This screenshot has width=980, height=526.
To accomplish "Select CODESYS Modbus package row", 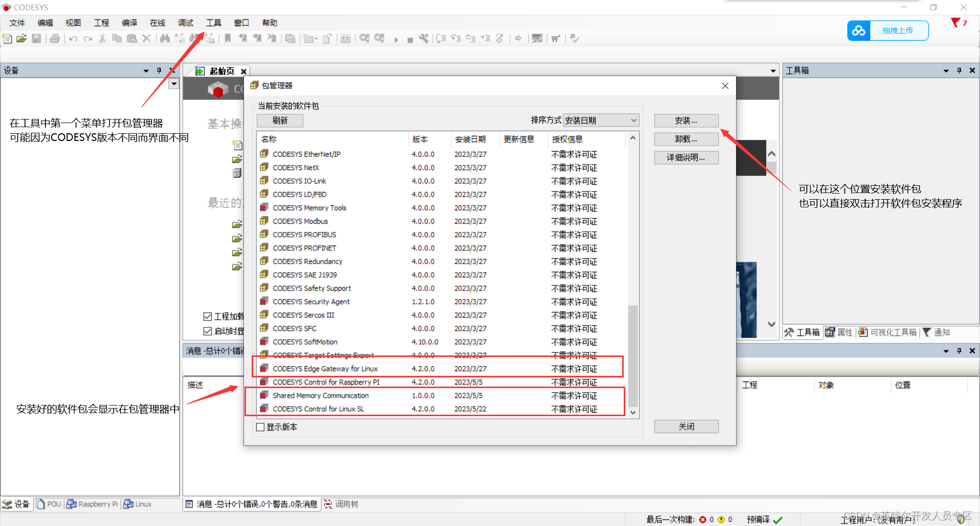I will (442, 221).
